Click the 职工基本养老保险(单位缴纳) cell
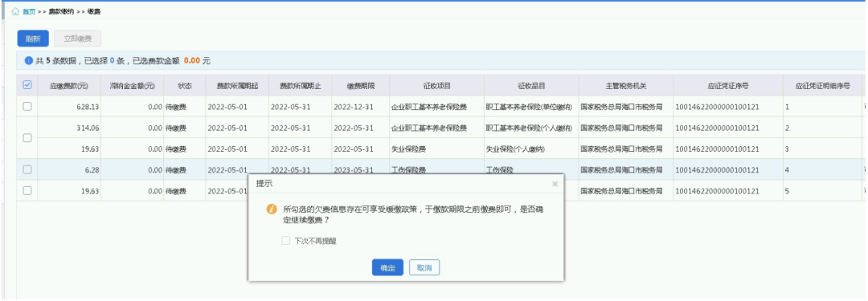The height and width of the screenshot is (301, 868). click(x=531, y=107)
